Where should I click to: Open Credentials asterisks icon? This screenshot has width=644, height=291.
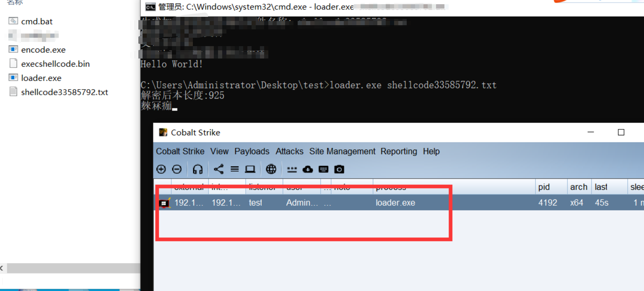(292, 170)
